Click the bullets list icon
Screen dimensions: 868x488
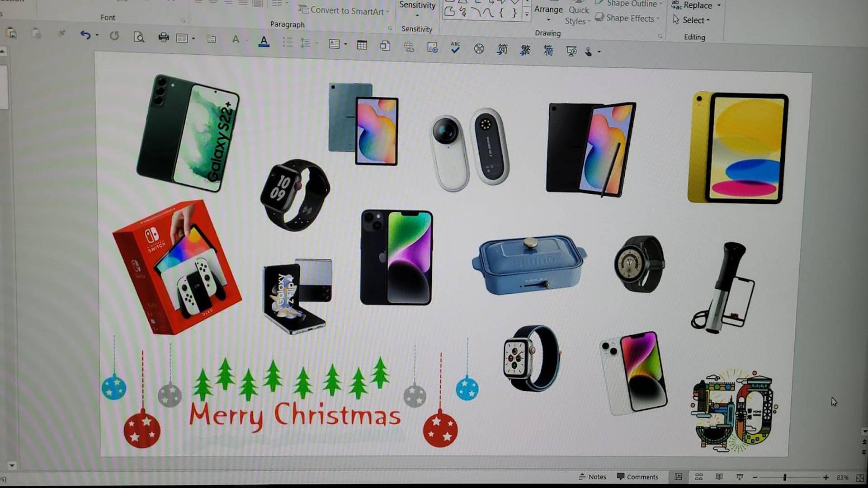[288, 42]
